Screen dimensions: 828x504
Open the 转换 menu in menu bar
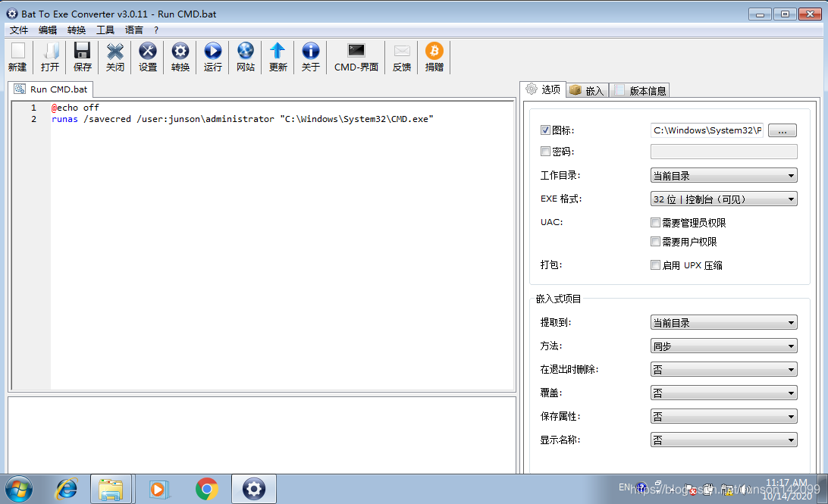[77, 30]
